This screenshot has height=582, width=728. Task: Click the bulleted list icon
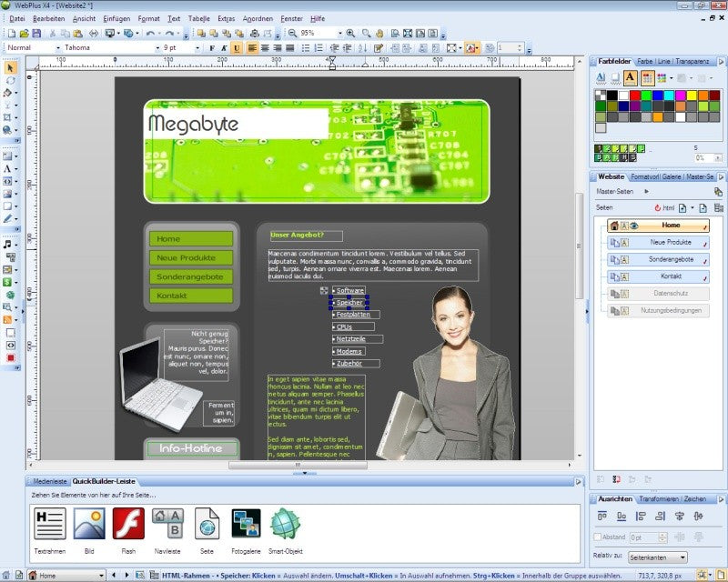(x=306, y=48)
